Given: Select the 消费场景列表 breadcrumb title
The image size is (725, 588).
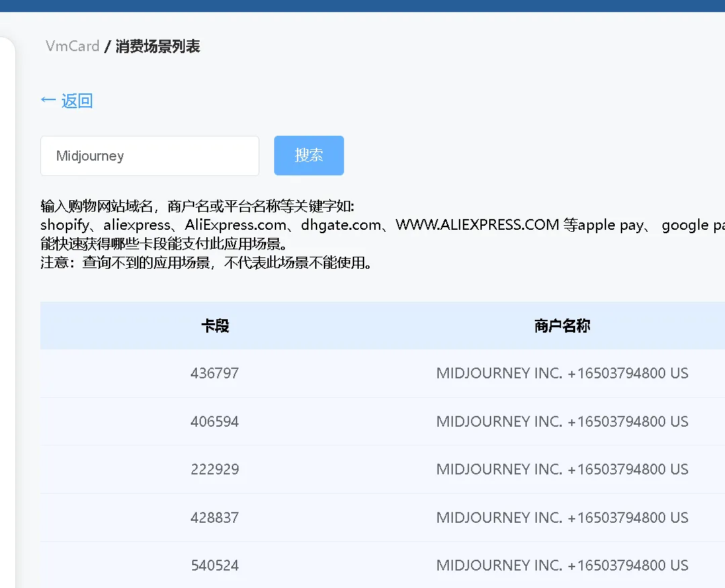Looking at the screenshot, I should pos(158,46).
